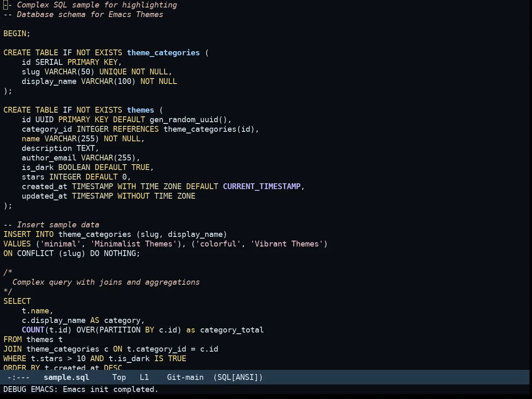Click the 'Database schema for Emacs Themes' comment
This screenshot has width=532, height=399.
[x=83, y=15]
